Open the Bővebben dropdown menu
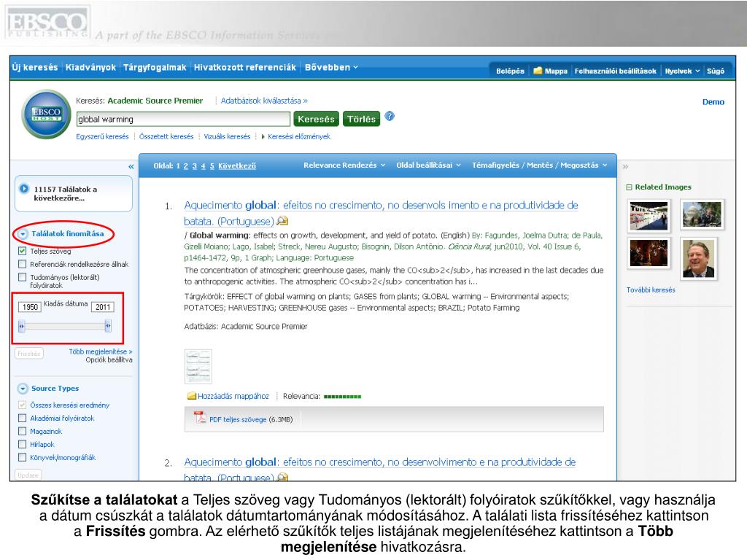The width and height of the screenshot is (747, 560). tap(331, 68)
